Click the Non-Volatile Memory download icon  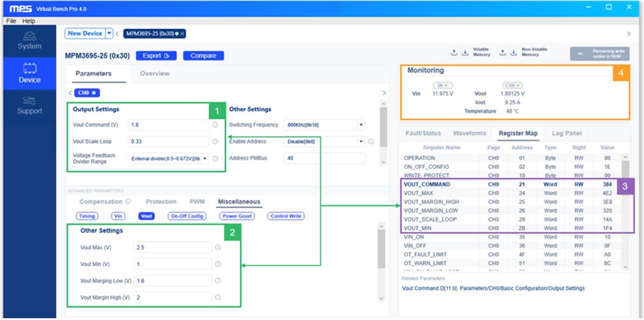[x=514, y=53]
